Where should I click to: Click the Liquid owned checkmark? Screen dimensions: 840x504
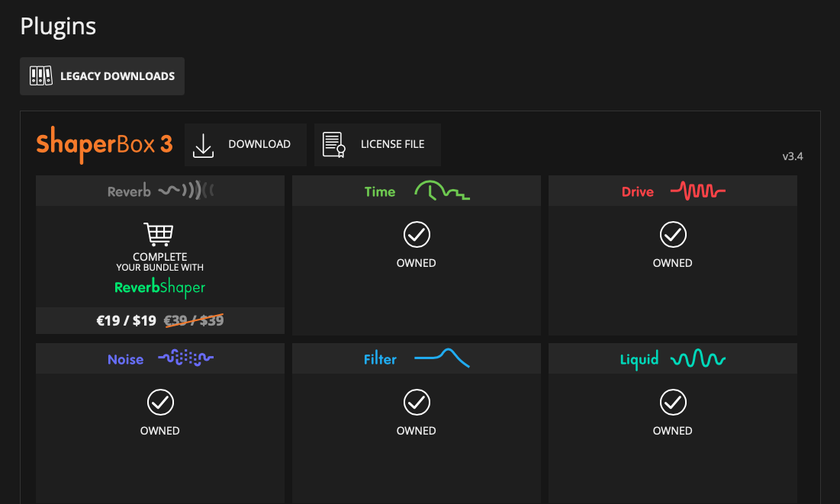pyautogui.click(x=673, y=403)
